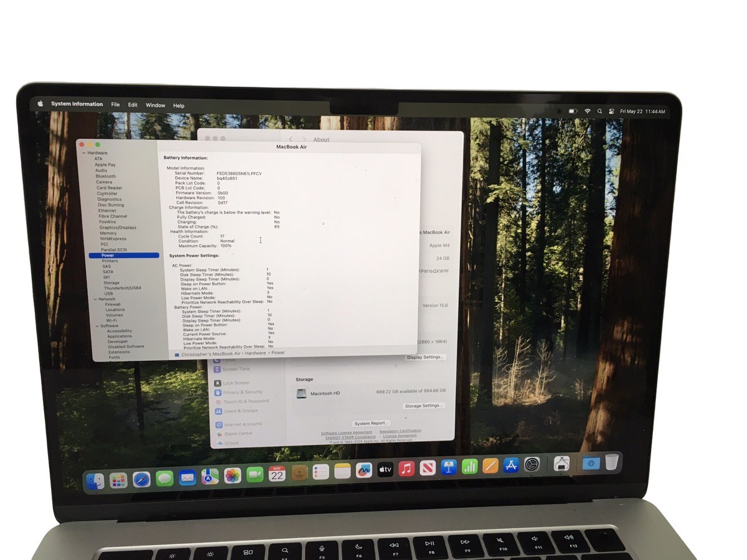The width and height of the screenshot is (747, 560).
Task: Select Graphics/Displays in the sidebar
Action: [x=118, y=228]
